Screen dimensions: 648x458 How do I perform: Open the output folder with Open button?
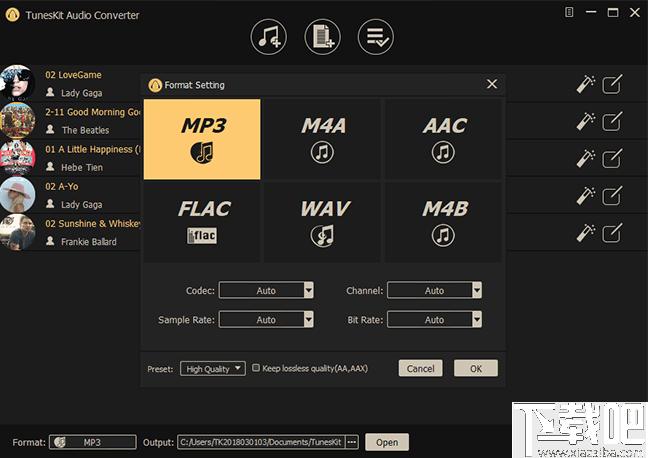[387, 442]
